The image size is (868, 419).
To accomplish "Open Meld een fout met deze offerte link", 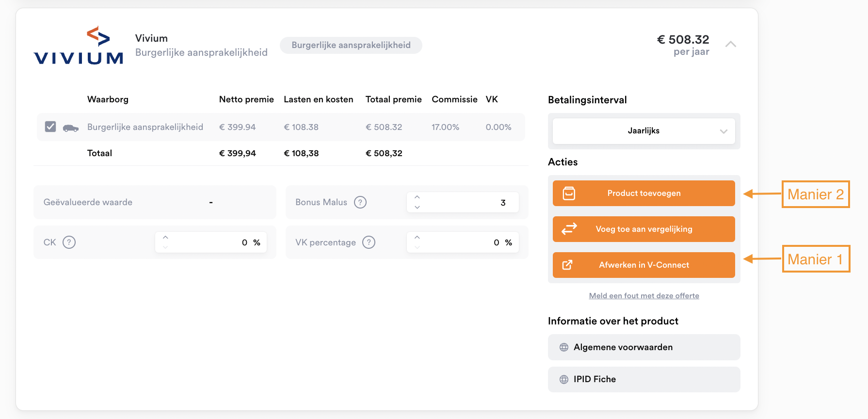I will point(644,296).
